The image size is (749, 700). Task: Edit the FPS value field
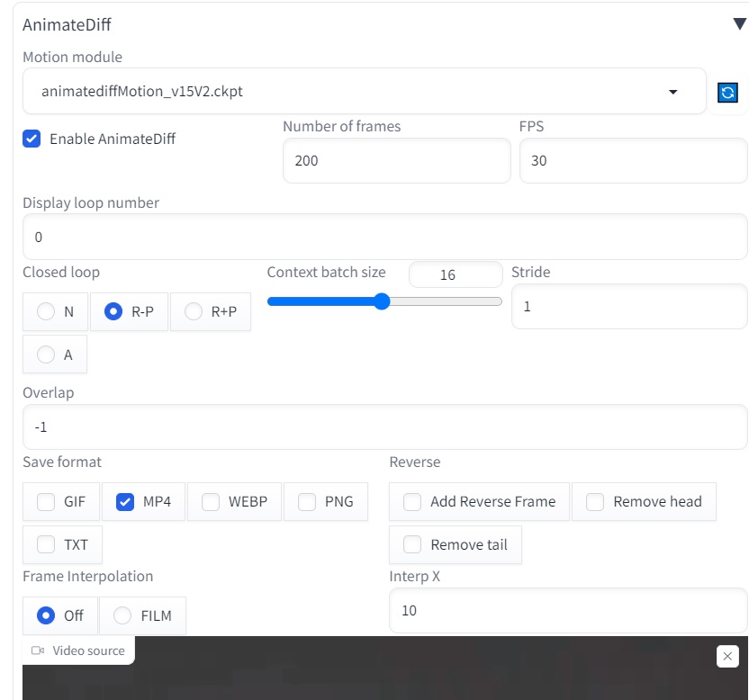pyautogui.click(x=634, y=160)
